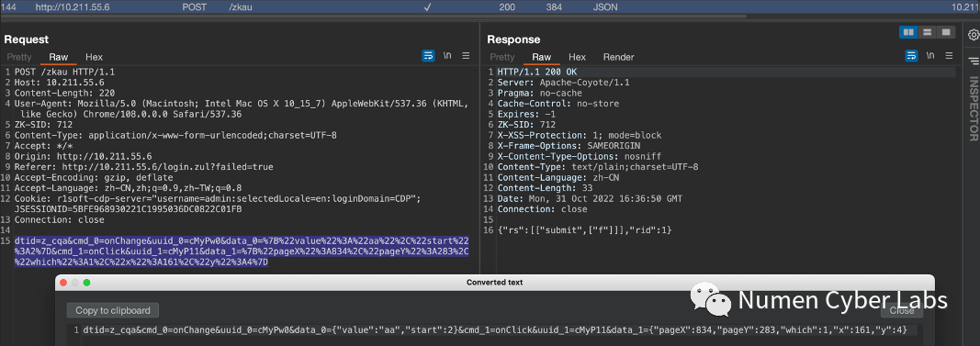
Task: Click the 'Origin: http://10.211.55.6' header
Action: (84, 156)
